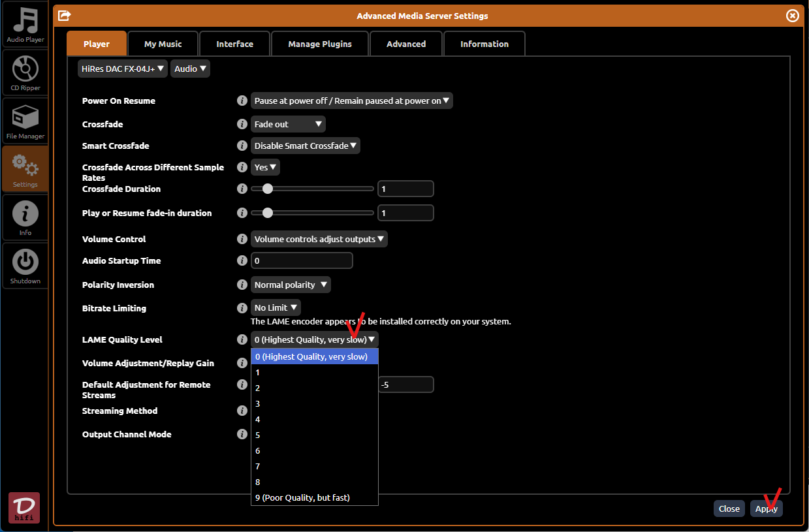Select LAME quality 9 (Poor Quality, but fast)

(302, 497)
